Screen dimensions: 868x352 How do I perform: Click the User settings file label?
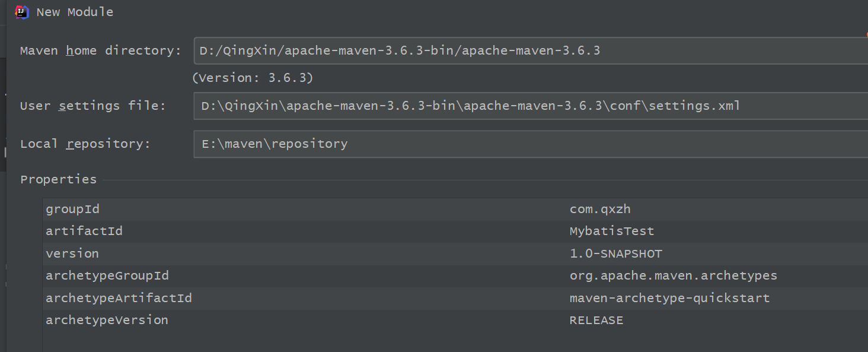tap(93, 106)
